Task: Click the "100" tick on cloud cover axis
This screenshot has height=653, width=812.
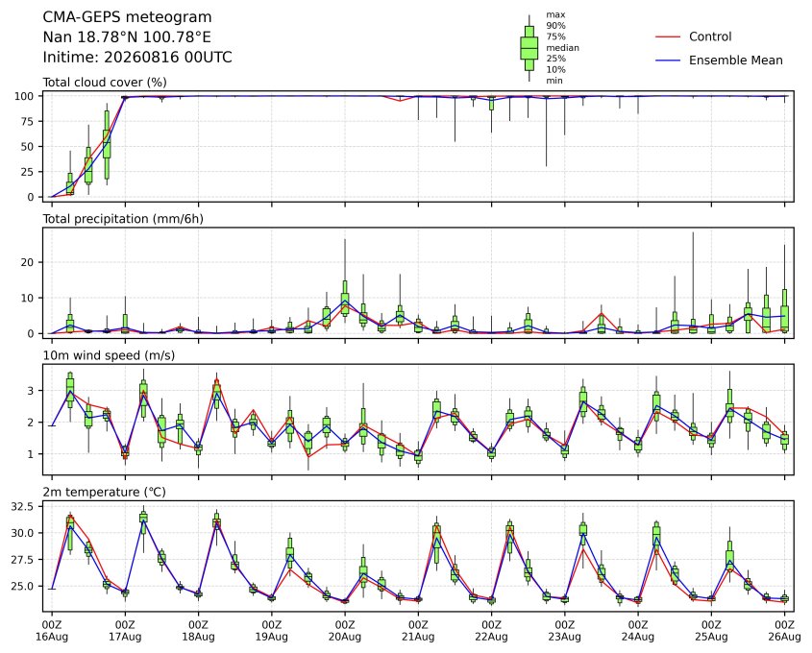Action: (x=24, y=96)
